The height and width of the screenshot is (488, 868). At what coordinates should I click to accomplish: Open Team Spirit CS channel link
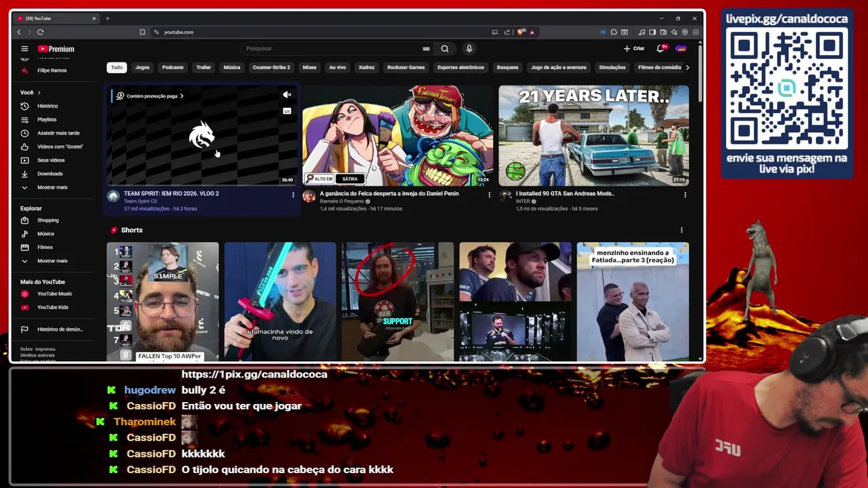tap(140, 201)
